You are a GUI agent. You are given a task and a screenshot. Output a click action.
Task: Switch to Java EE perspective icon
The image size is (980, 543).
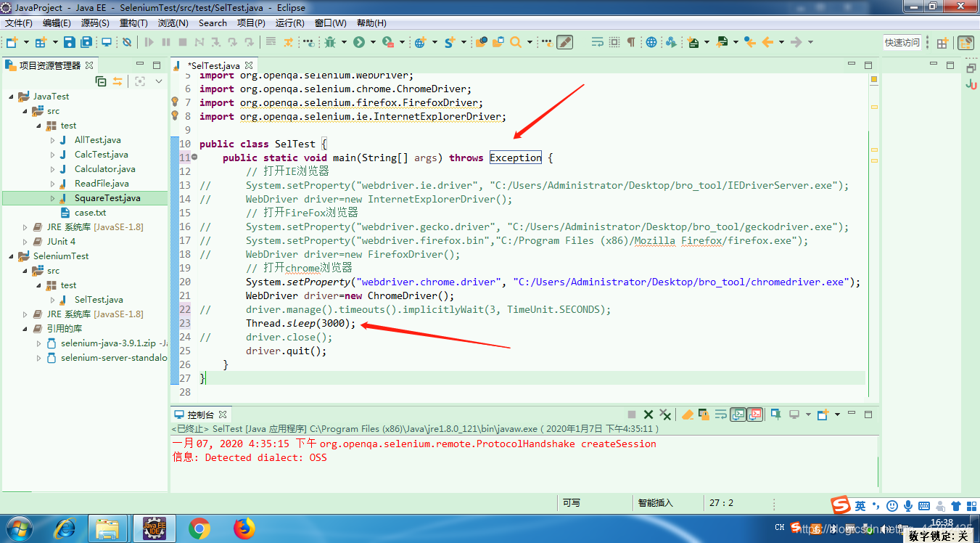[x=965, y=43]
